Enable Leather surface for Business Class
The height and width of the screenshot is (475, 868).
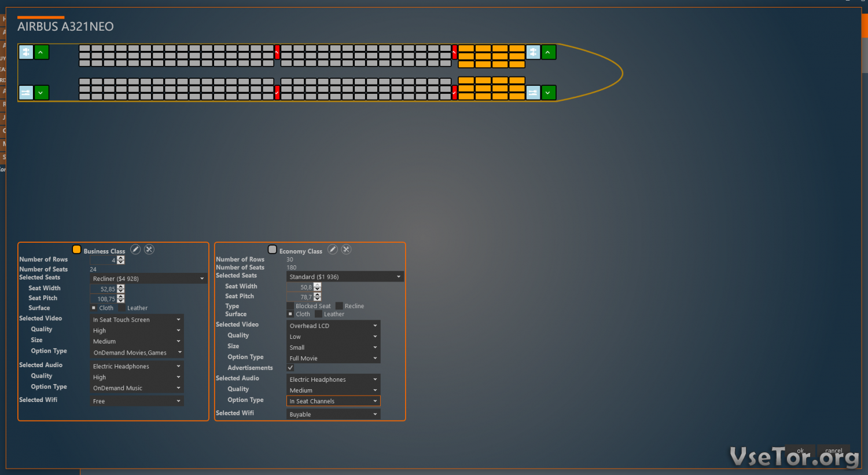122,308
